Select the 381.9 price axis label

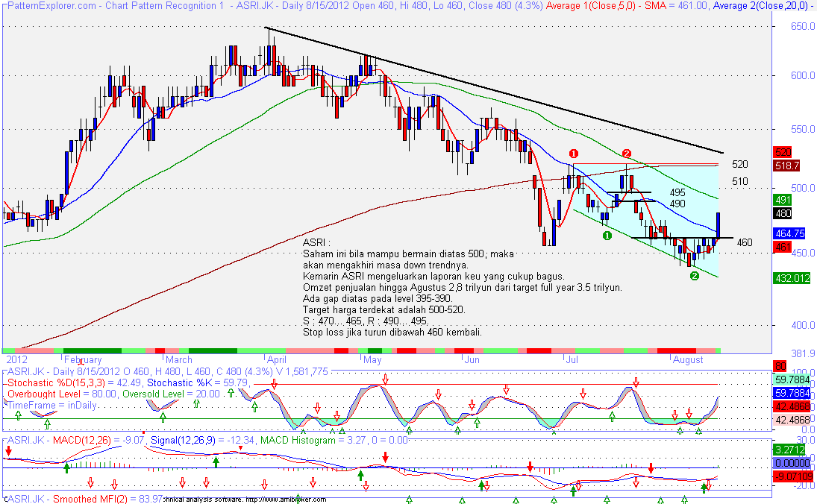coord(802,354)
